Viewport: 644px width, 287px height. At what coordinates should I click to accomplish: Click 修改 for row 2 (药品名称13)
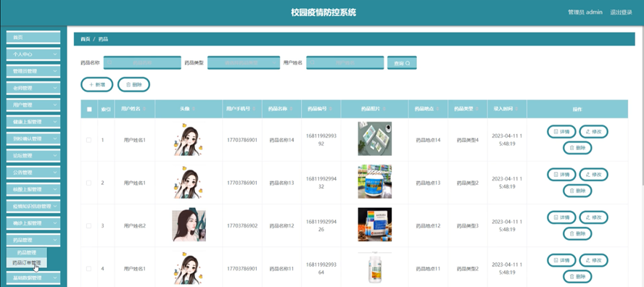(593, 175)
